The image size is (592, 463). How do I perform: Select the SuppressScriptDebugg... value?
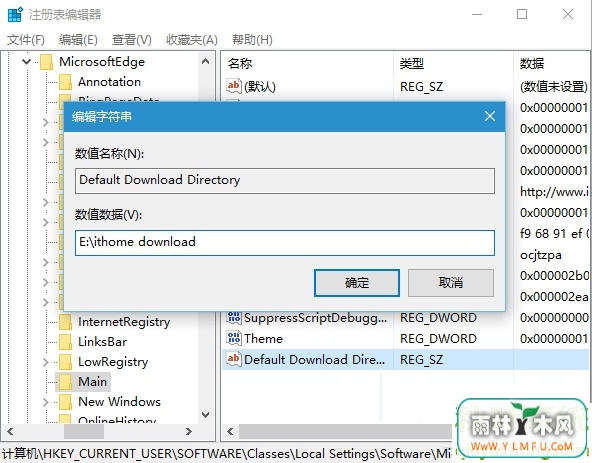point(315,318)
